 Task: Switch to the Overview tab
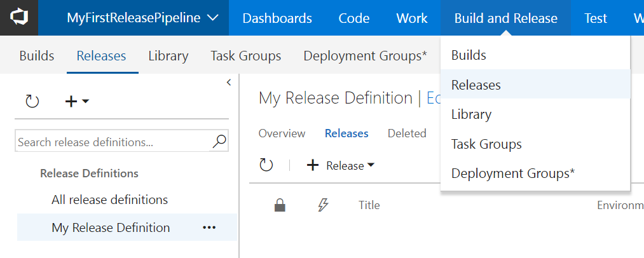(x=282, y=133)
